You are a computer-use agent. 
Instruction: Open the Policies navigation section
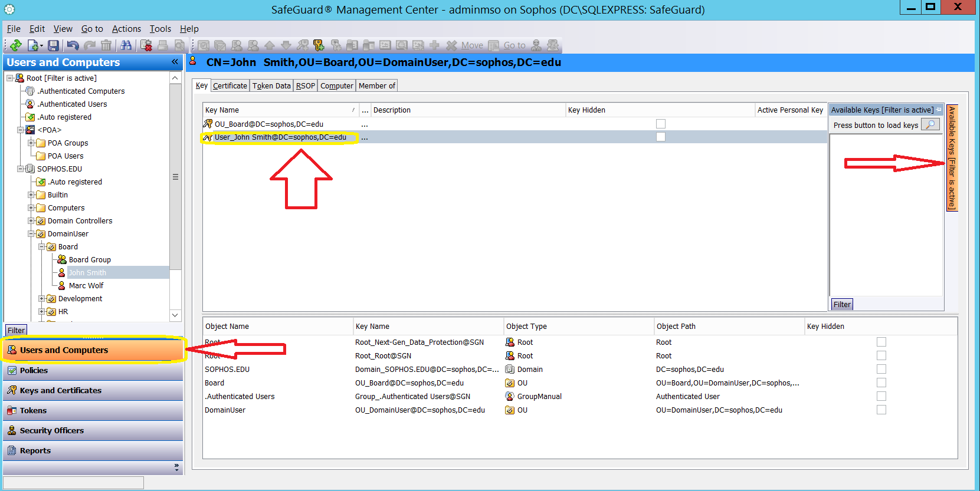[x=93, y=370]
